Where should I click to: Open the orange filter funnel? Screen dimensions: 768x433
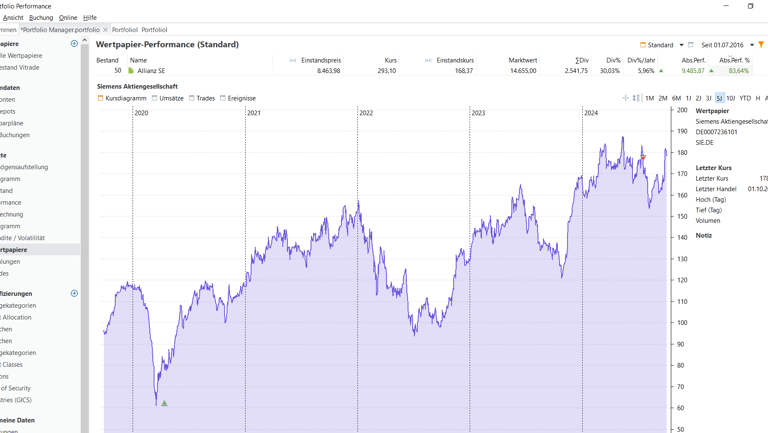pyautogui.click(x=761, y=45)
